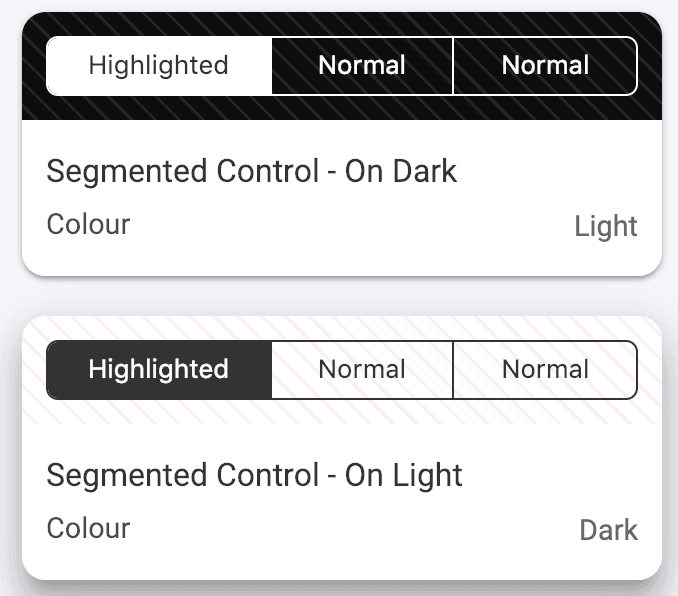Select the Highlighted segment on dark background
The width and height of the screenshot is (678, 596).
coord(159,66)
